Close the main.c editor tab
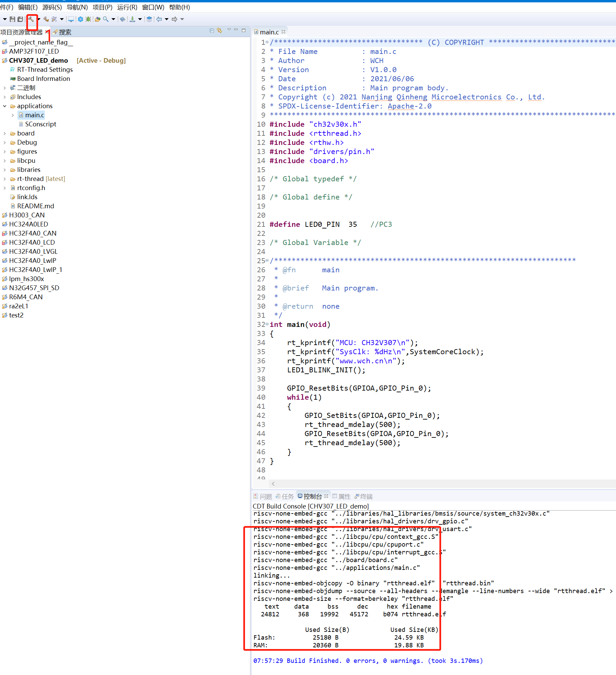616x675 pixels. coord(283,32)
